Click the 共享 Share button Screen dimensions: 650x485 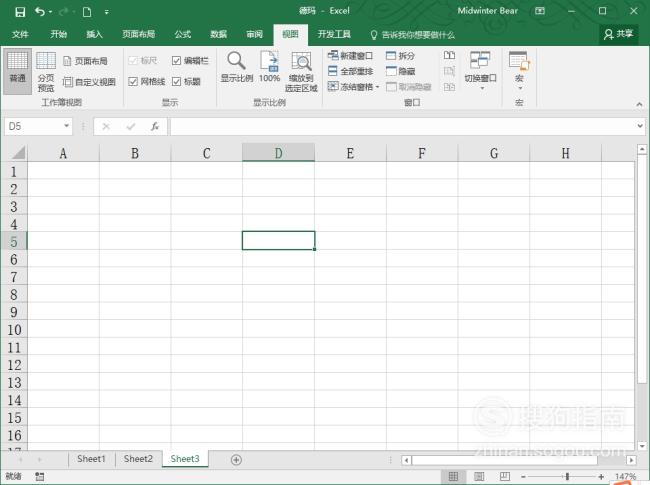tap(618, 34)
